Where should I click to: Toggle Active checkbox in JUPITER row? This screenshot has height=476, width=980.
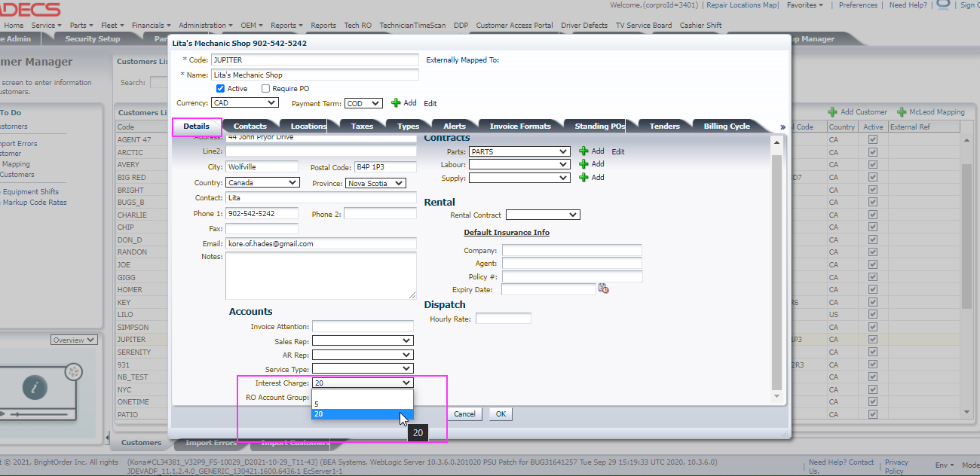tap(873, 340)
